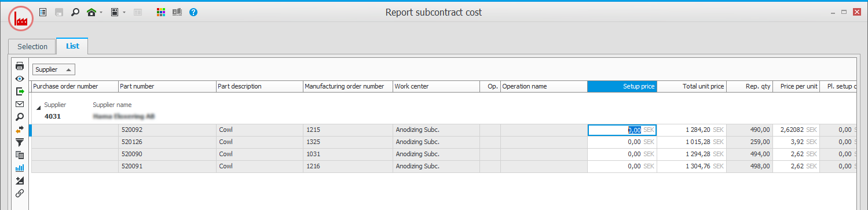Open the home icon dropdown arrow

[101, 12]
